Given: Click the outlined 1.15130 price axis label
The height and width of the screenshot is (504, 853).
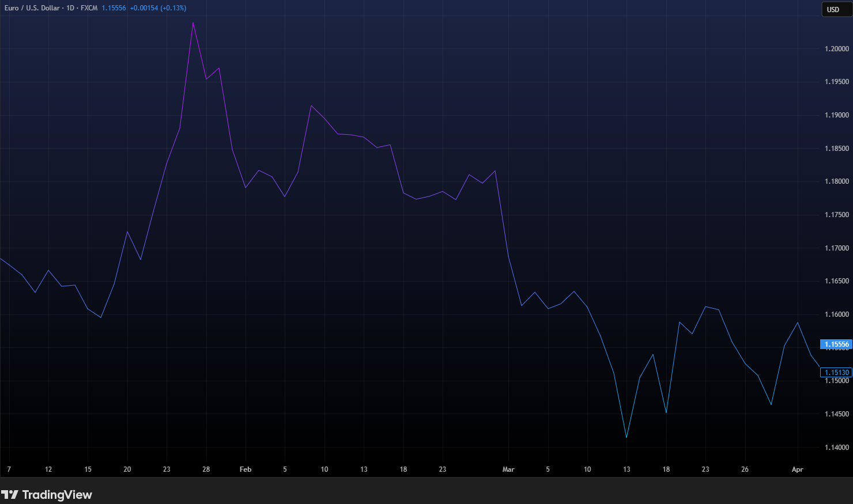Looking at the screenshot, I should (836, 373).
